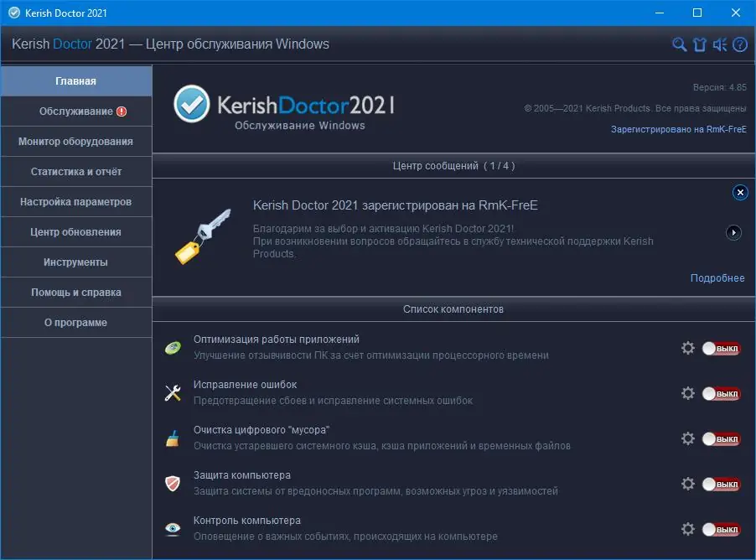Open settings gear for Очистка цифрового мусора
The height and width of the screenshot is (560, 756).
(688, 438)
